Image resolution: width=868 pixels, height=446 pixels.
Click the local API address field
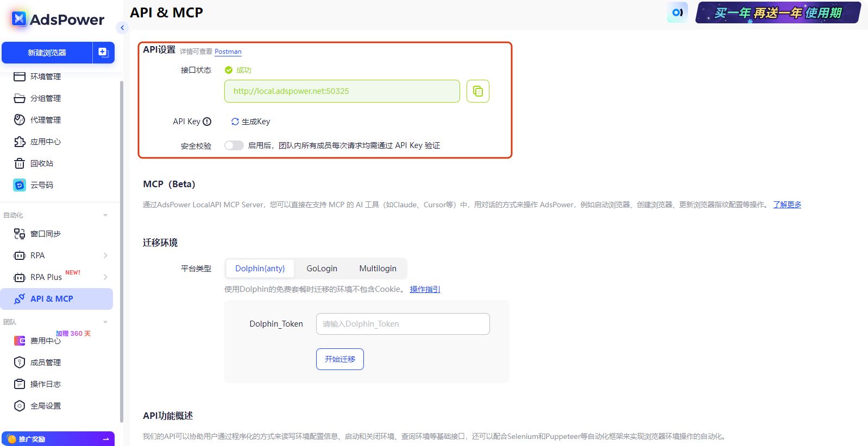click(x=342, y=91)
